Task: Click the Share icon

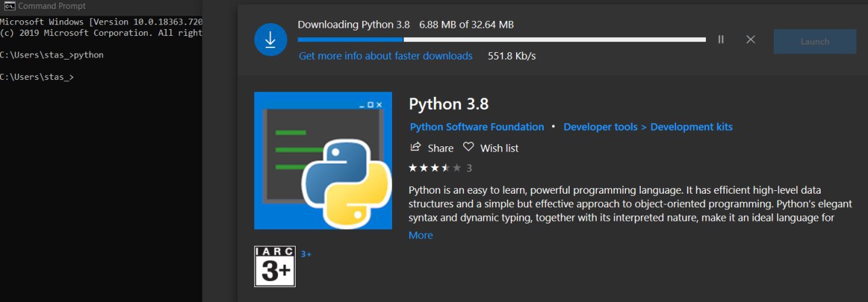Action: (416, 147)
